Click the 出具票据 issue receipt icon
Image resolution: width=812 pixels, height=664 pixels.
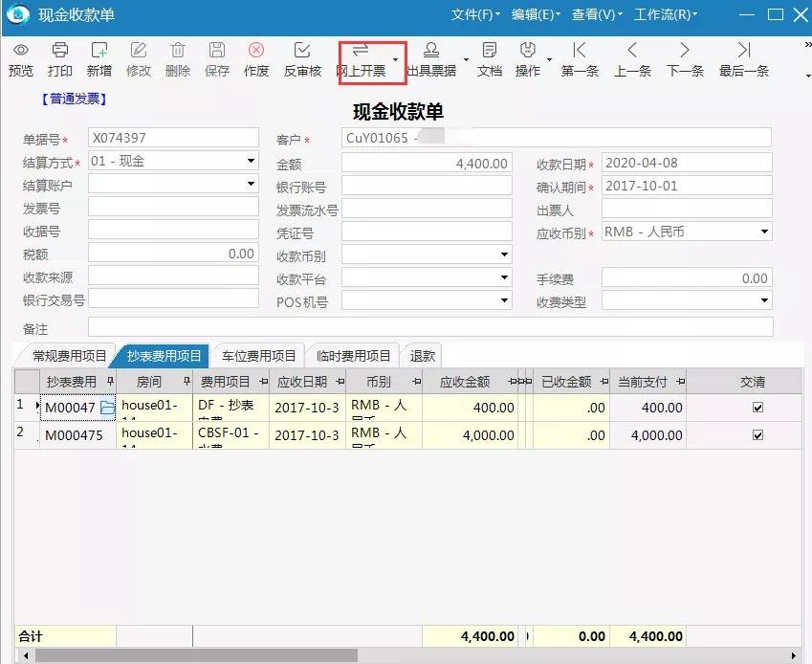click(430, 51)
